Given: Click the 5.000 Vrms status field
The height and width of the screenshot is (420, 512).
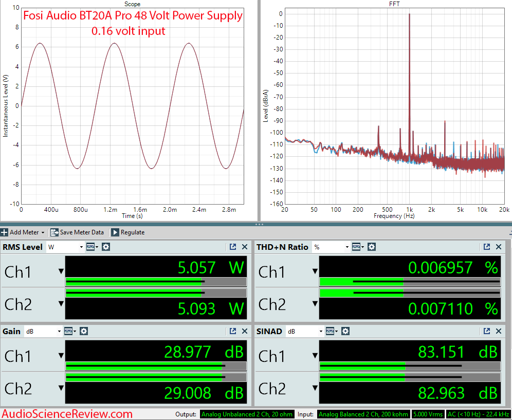Looking at the screenshot, I should coord(428,414).
